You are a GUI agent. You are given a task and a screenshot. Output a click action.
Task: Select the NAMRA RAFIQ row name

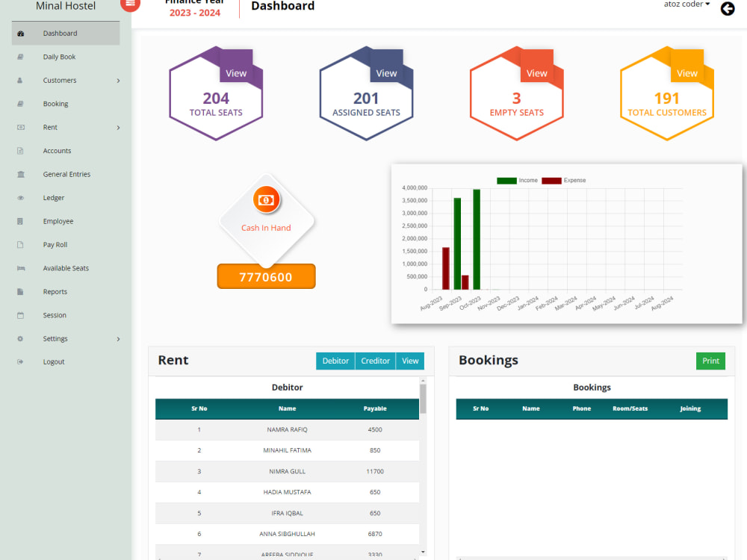pos(288,429)
